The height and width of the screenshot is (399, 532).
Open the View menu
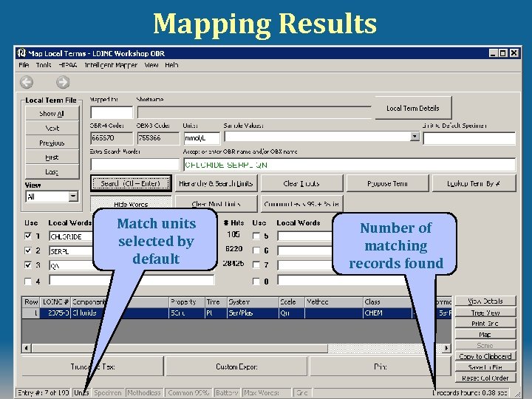[151, 65]
